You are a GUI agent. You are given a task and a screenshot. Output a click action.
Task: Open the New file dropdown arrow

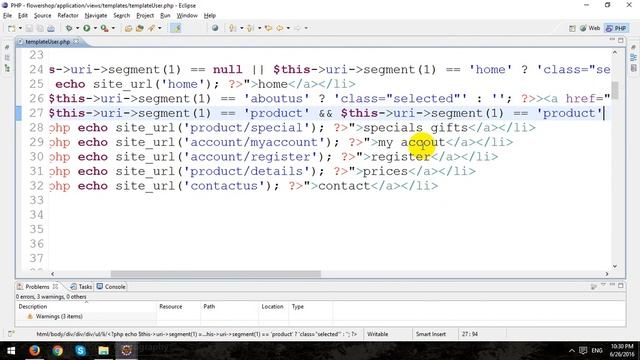point(20,28)
